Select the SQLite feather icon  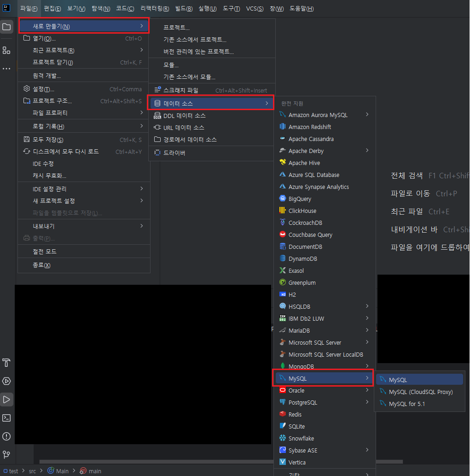(x=283, y=426)
